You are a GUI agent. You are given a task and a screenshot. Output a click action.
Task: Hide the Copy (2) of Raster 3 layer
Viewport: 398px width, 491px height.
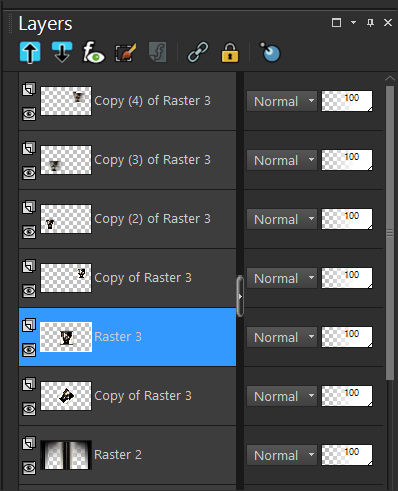point(29,232)
